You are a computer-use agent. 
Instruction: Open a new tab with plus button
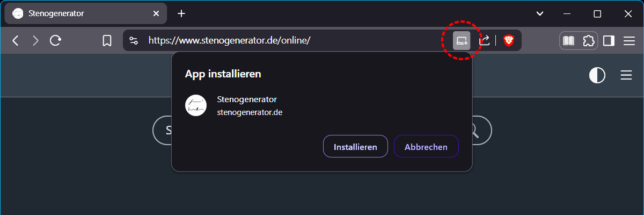pyautogui.click(x=181, y=13)
